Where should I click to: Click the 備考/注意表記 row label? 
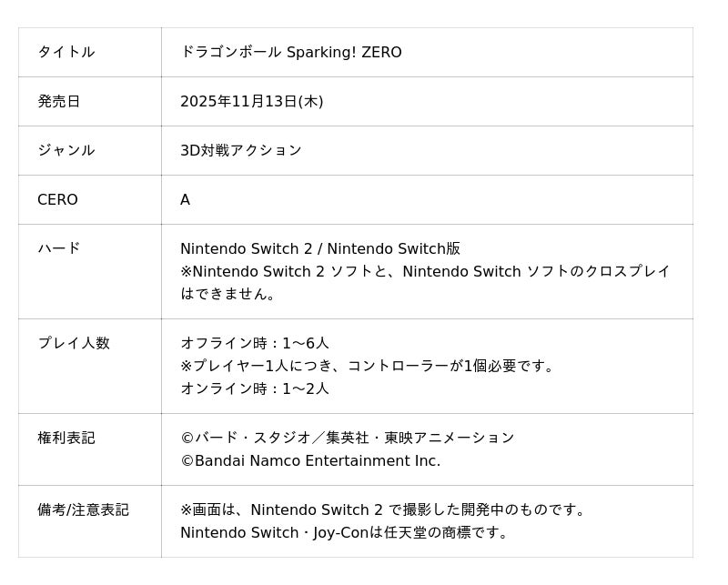(83, 509)
